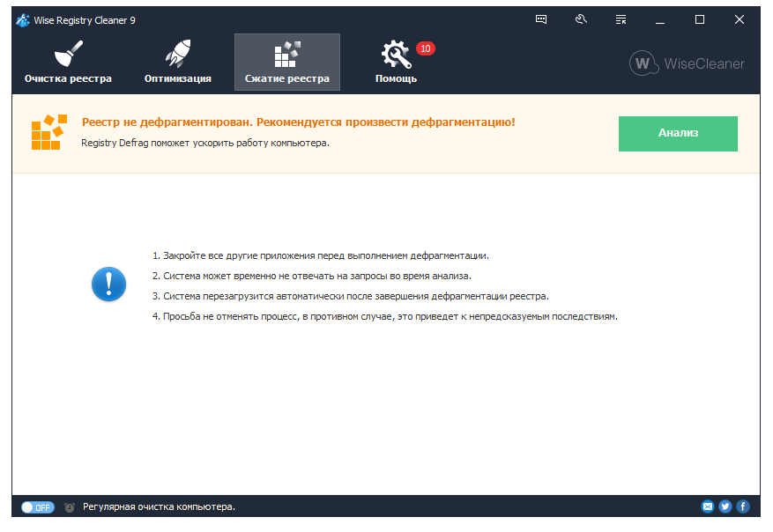The image size is (773, 532).
Task: Click the orange Реестр не дефрагментирован heading
Action: click(x=298, y=122)
